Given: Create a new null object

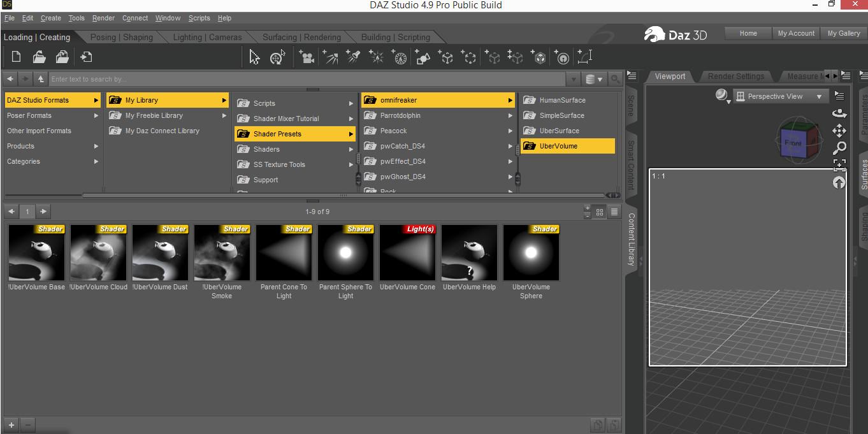Looking at the screenshot, I should point(445,57).
